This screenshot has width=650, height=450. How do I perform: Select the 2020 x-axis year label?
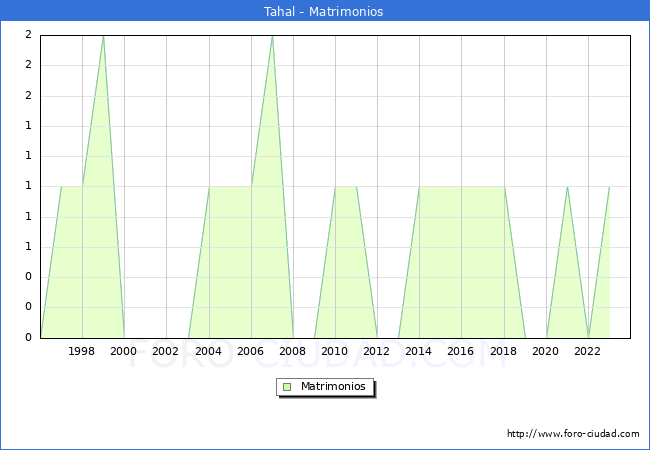[x=545, y=351]
